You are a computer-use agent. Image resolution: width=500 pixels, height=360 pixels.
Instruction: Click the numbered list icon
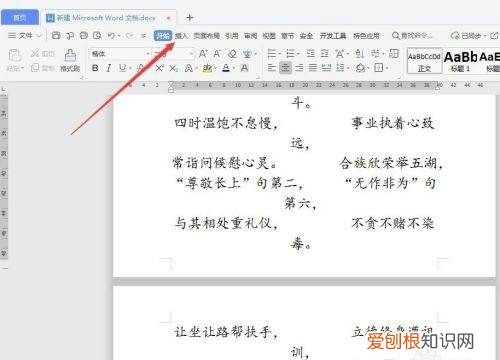pos(291,54)
